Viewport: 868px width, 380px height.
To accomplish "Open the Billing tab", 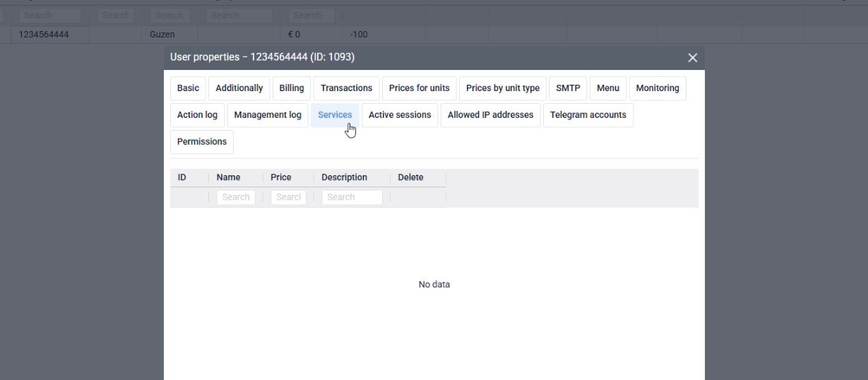I will point(292,88).
